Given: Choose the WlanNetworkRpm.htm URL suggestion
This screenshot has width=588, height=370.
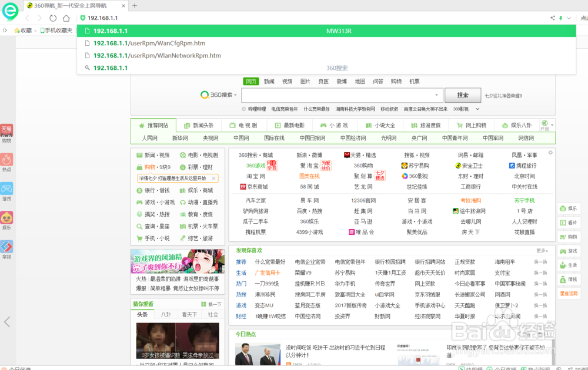Looking at the screenshot, I should pos(326,55).
